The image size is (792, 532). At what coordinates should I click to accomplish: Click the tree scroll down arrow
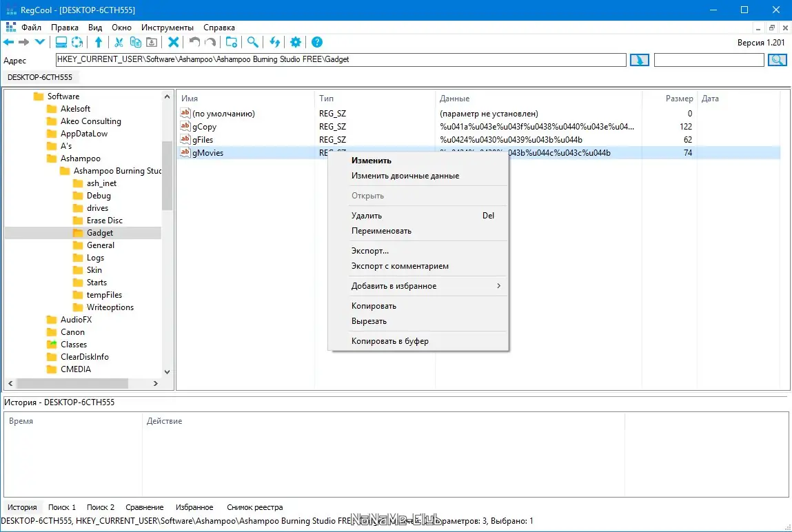(x=167, y=372)
